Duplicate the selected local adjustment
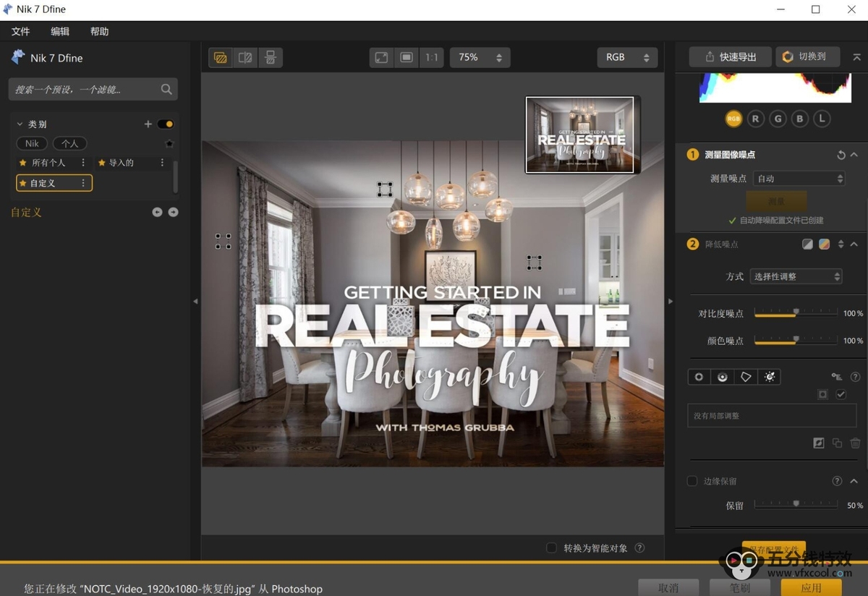 click(x=837, y=443)
